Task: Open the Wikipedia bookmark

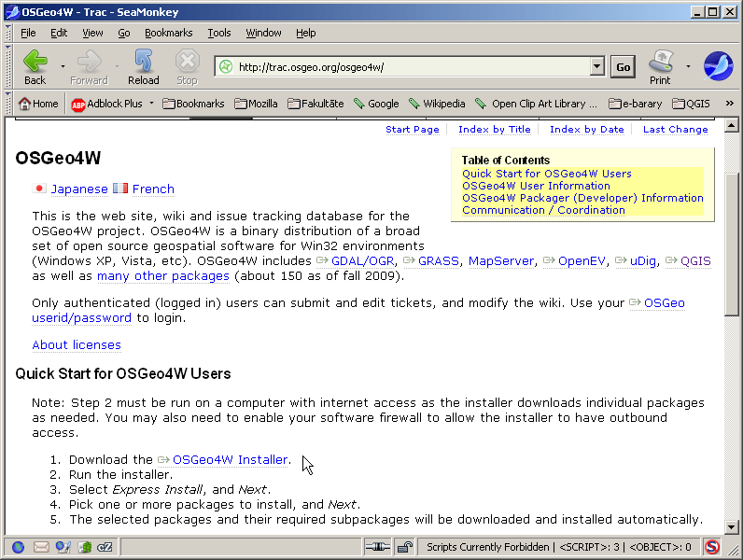Action: (437, 104)
